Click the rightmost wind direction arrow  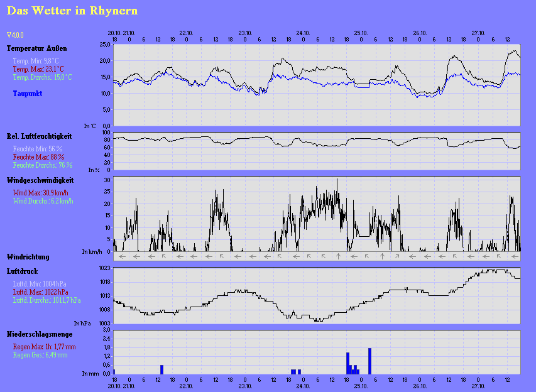coord(513,256)
